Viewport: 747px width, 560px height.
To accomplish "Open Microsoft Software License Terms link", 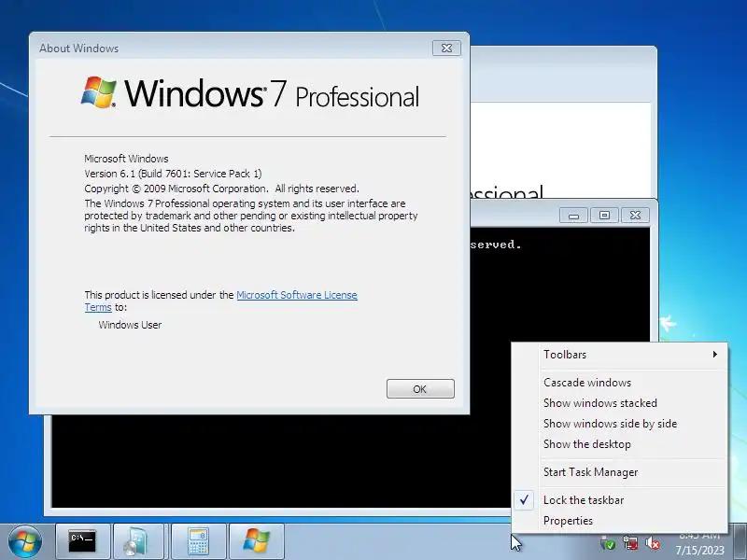I will click(296, 295).
